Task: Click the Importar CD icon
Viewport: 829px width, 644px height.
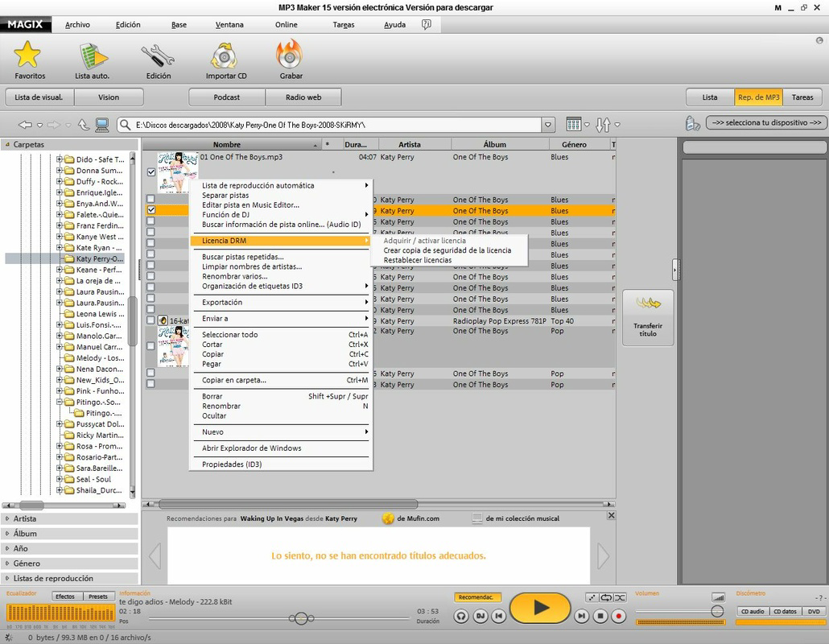Action: pyautogui.click(x=225, y=56)
